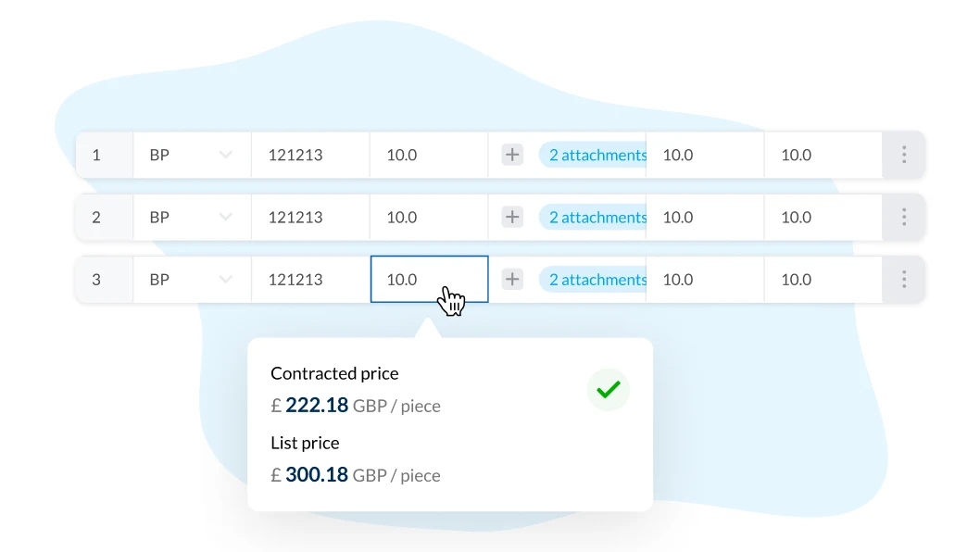
Task: Expand the BP dropdown in row 3
Action: 192,279
